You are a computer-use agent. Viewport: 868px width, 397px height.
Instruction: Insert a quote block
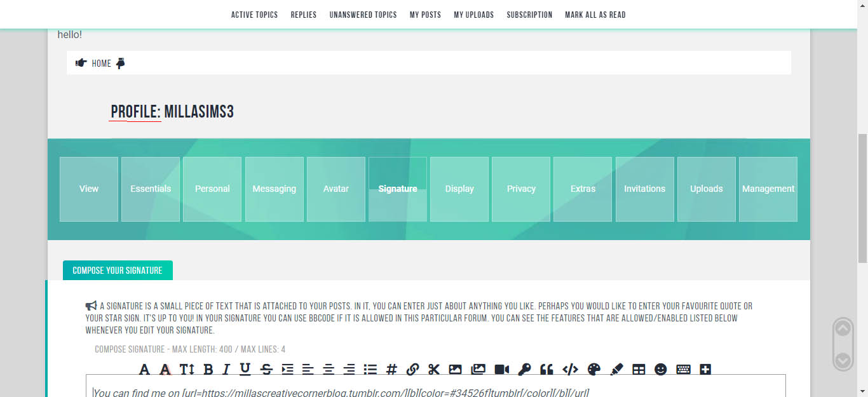pos(546,369)
